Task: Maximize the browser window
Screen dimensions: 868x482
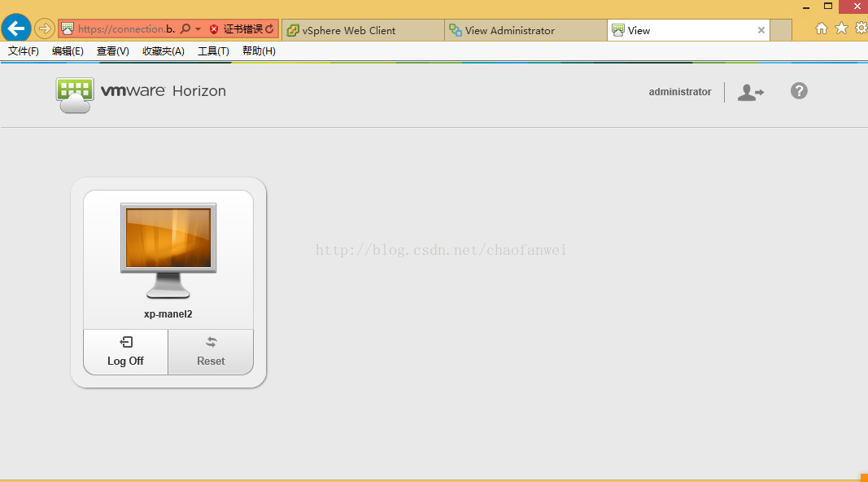Action: click(828, 6)
